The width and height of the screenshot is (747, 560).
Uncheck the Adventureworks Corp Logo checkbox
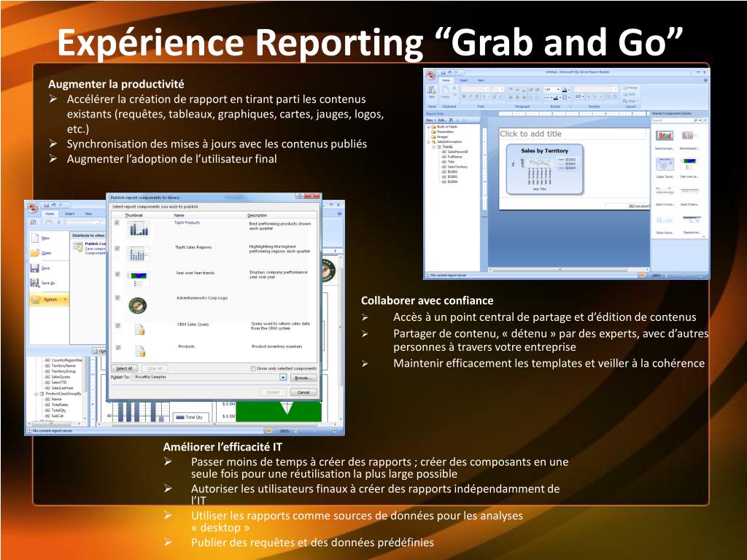tap(117, 297)
